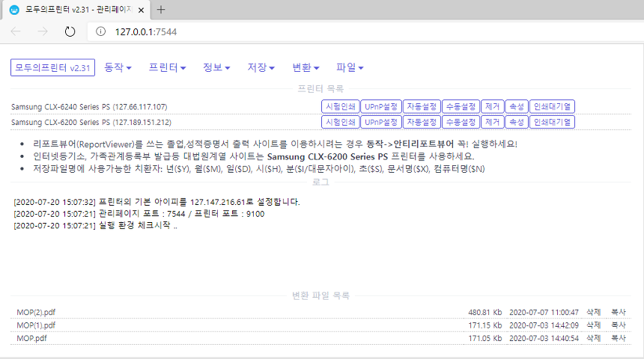
Task: Open the 변환 menu
Action: 306,67
